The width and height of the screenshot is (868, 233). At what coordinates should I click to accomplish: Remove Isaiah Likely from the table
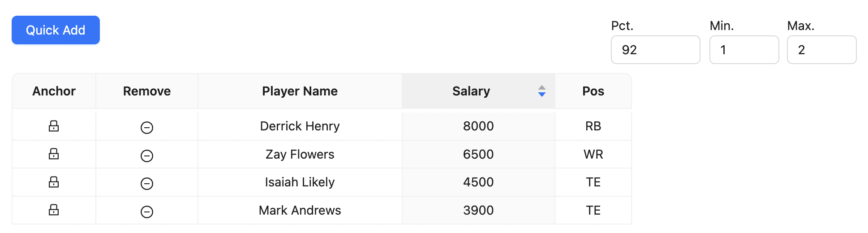point(147,184)
